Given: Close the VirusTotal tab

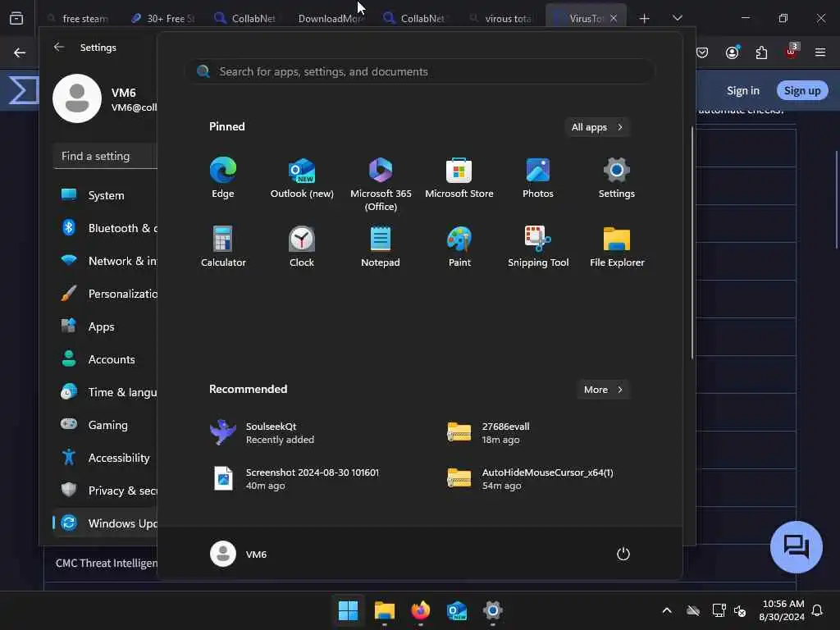Looking at the screenshot, I should click(614, 18).
